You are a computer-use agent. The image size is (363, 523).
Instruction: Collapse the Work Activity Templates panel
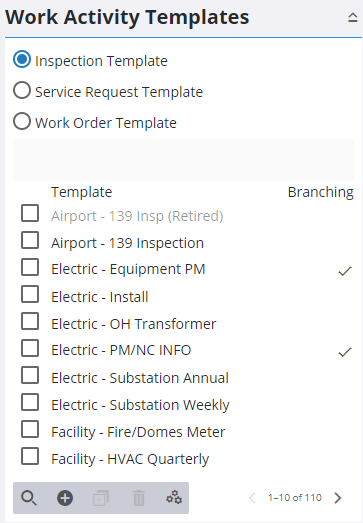click(353, 17)
